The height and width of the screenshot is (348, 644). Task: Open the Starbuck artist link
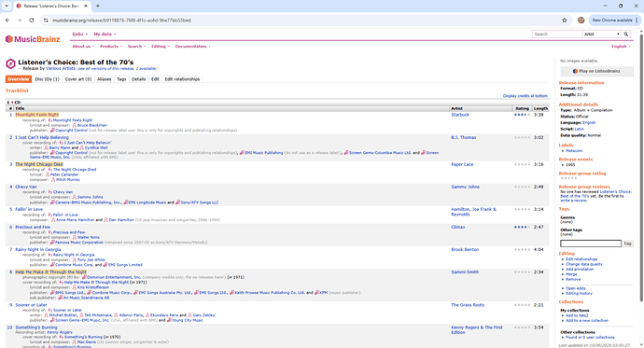coord(460,115)
